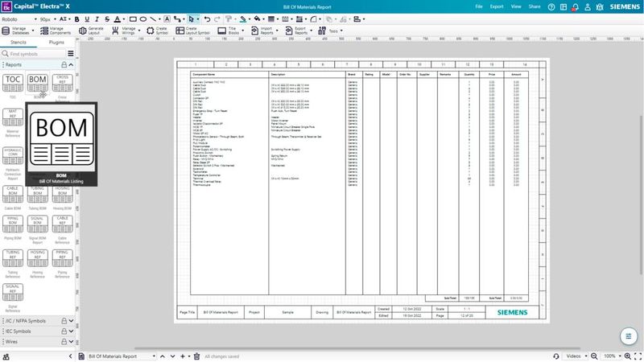
Task: Select the rectangle shape tool
Action: (x=133, y=19)
